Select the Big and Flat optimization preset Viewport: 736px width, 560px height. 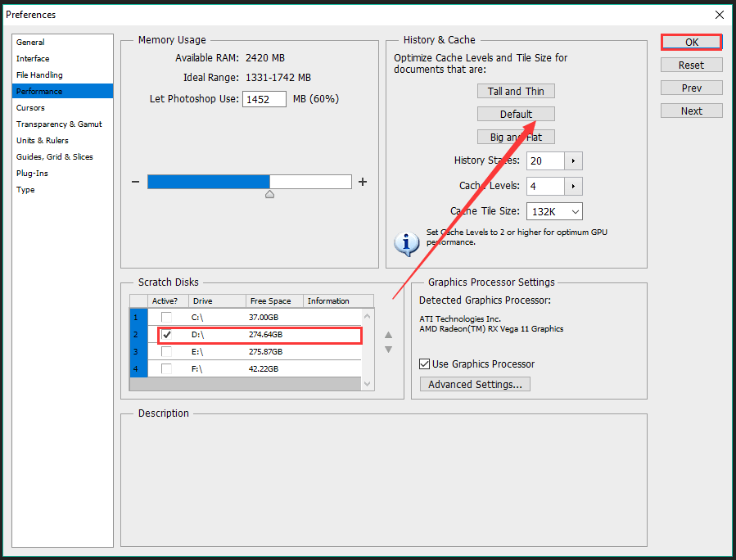pos(516,136)
